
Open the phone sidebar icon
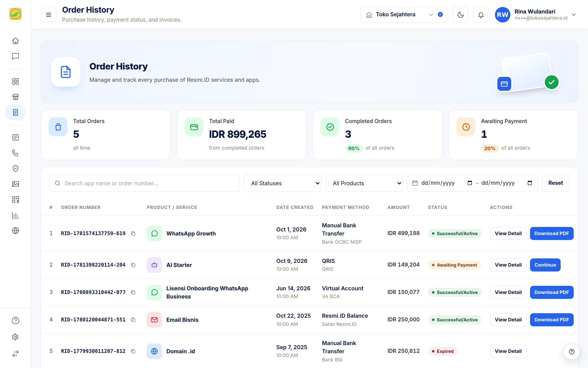coord(15,153)
